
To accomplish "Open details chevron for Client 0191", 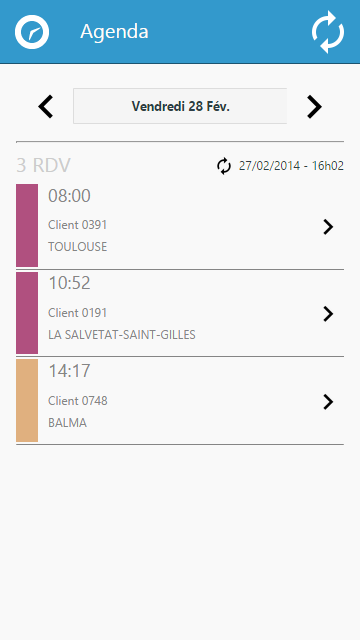I will 328,314.
